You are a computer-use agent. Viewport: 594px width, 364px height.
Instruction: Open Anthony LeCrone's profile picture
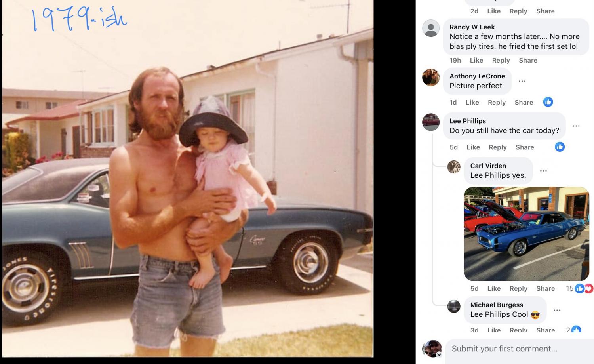[x=431, y=77]
